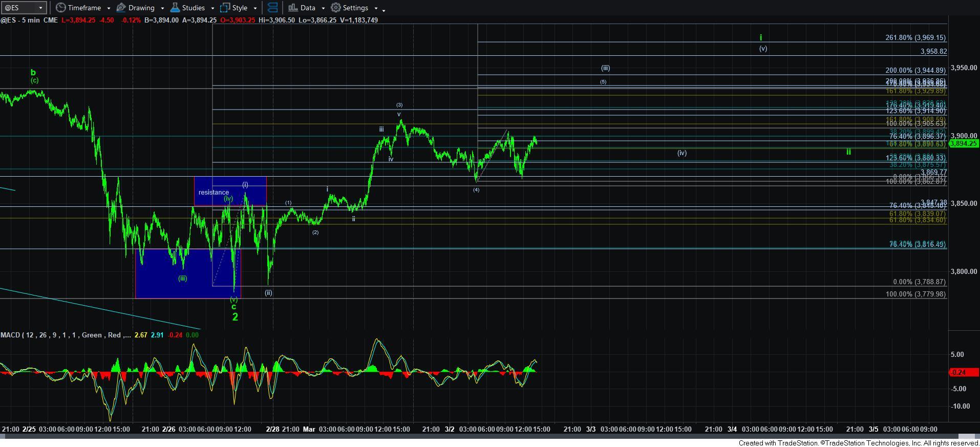Viewport: 980px width, 447px height.
Task: Expand the Studies dropdown arrow
Action: point(212,8)
